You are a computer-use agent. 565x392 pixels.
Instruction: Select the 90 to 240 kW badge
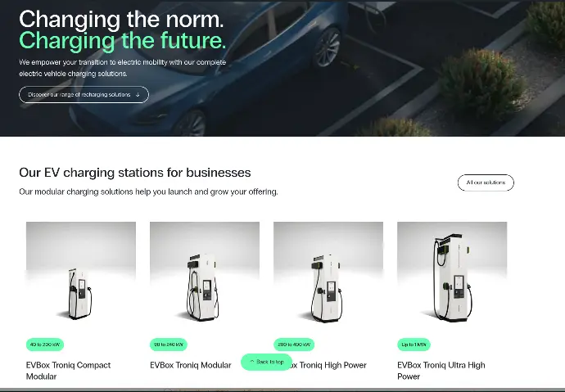(169, 345)
